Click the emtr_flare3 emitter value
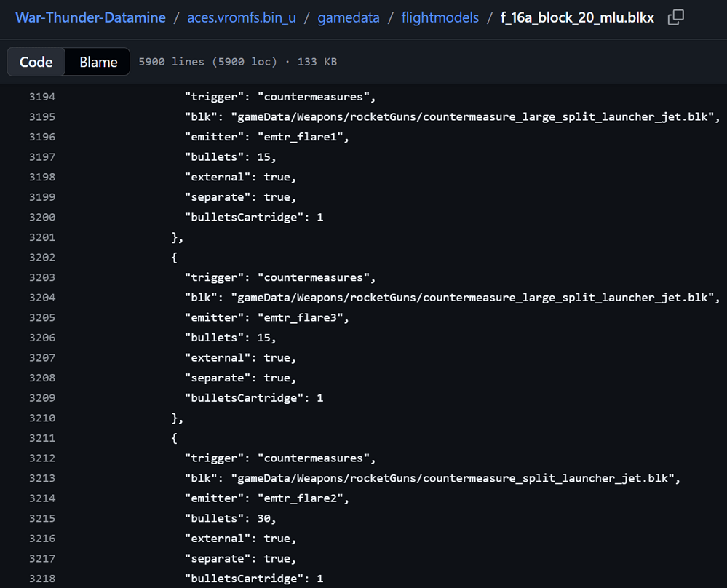The width and height of the screenshot is (727, 588). coord(300,317)
